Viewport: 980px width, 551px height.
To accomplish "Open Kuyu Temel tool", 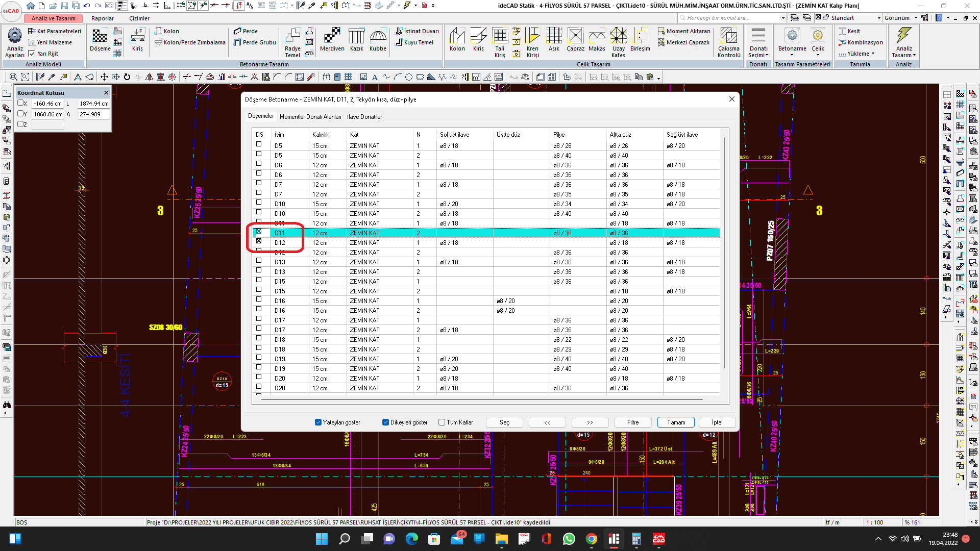I will [414, 42].
